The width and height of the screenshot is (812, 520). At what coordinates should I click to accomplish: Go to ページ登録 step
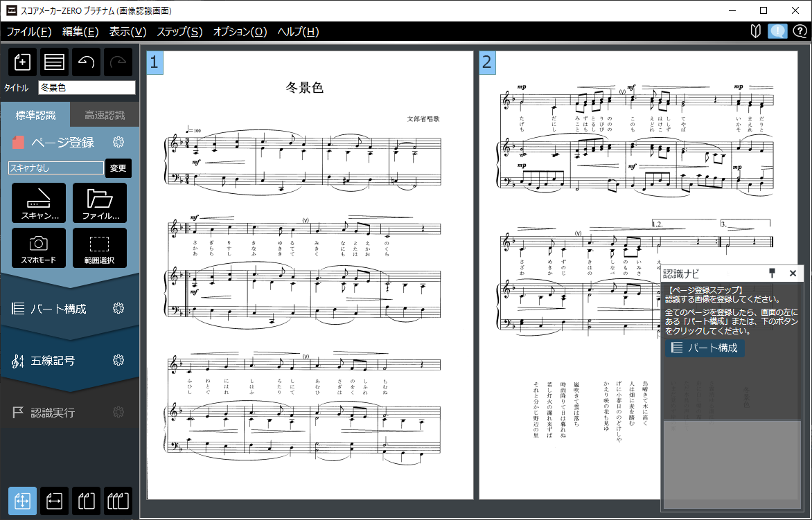(62, 142)
